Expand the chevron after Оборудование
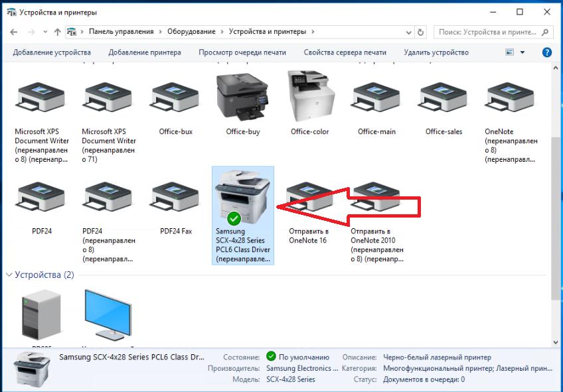This screenshot has width=563, height=392. pos(222,32)
